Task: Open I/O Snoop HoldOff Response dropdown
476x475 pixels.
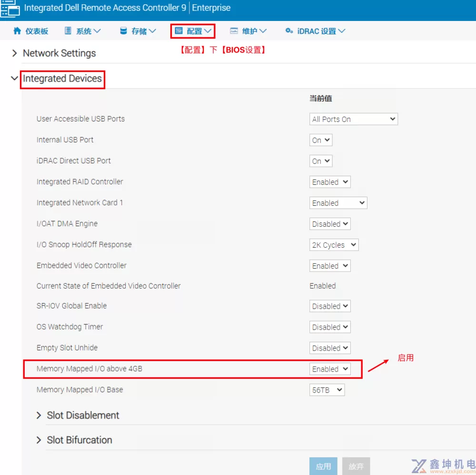Action: pyautogui.click(x=334, y=245)
